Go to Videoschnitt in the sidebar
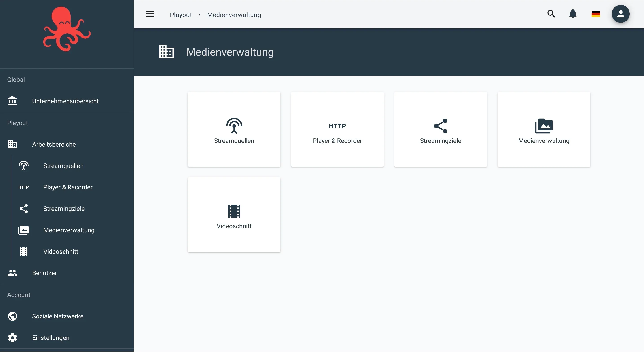The image size is (644, 352). 61,252
